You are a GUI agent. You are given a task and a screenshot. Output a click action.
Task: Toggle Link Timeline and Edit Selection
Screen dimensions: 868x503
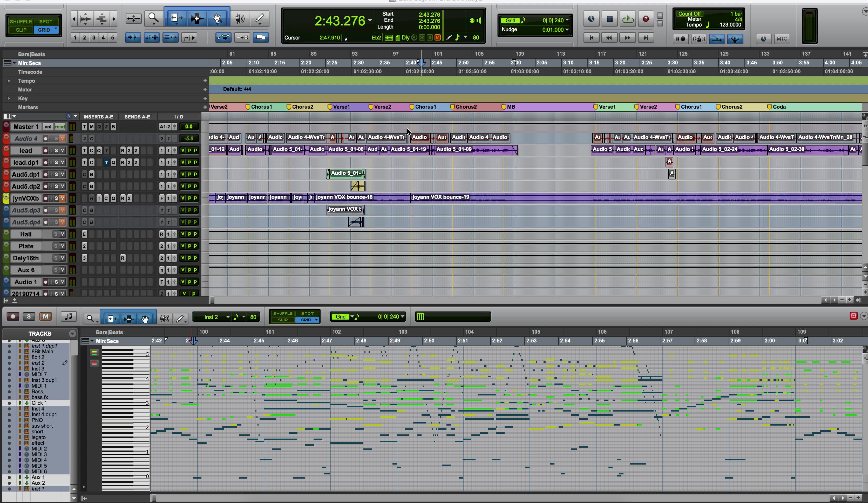click(152, 37)
